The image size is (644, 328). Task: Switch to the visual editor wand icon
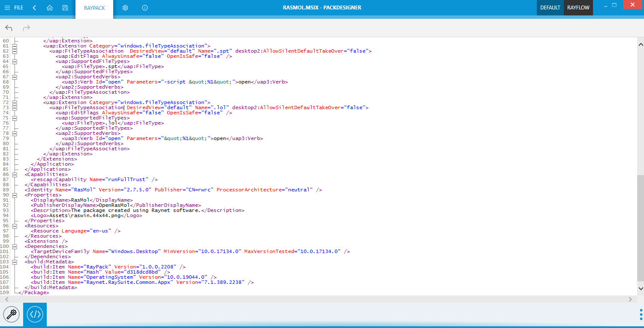point(12,314)
